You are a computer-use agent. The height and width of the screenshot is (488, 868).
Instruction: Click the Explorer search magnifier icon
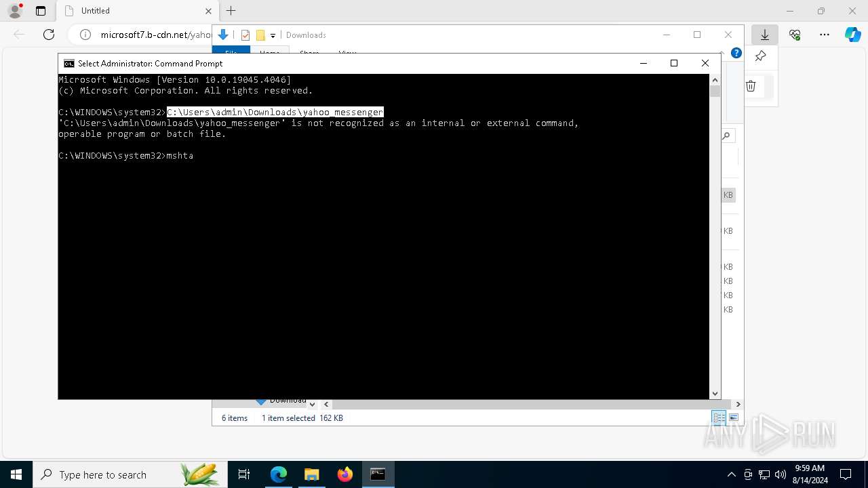[x=726, y=136]
